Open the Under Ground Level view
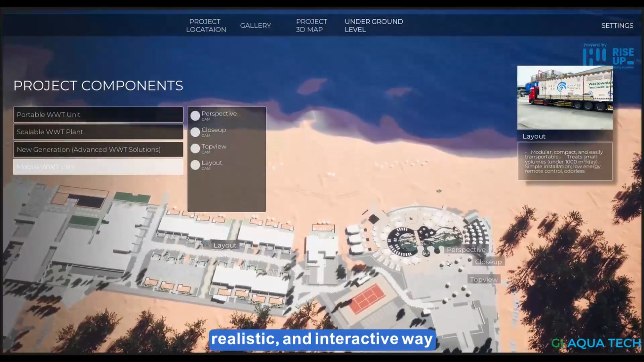 (373, 25)
